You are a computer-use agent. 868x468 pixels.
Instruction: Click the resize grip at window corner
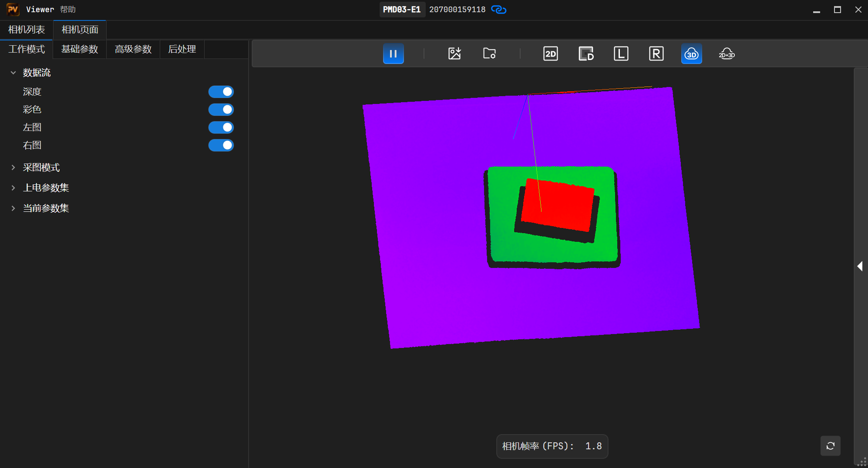pos(862,462)
